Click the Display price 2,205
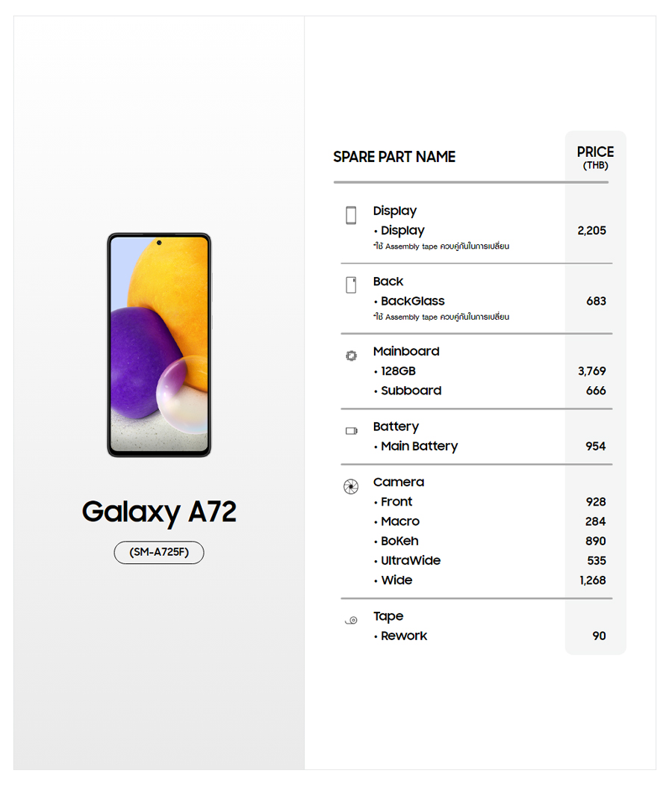Screen dimensions: 672x794 591,231
